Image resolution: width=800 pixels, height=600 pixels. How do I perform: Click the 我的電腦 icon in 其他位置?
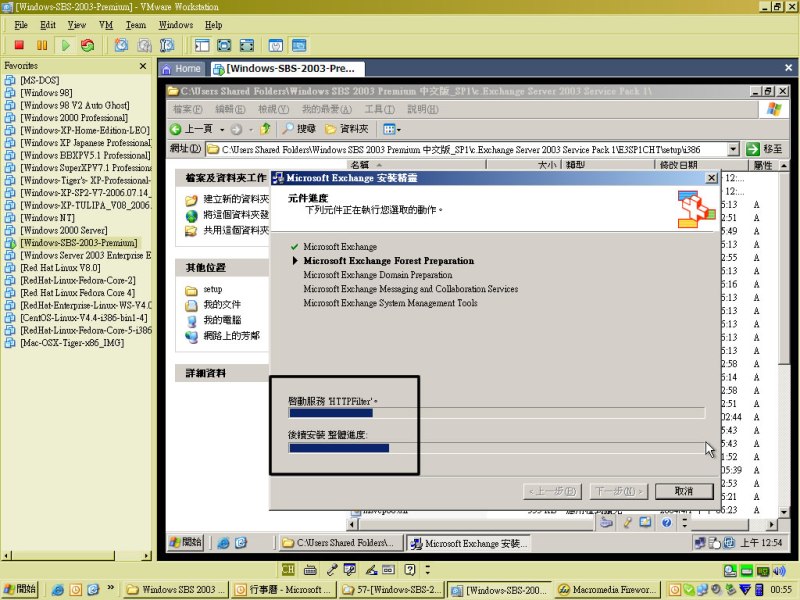(191, 321)
